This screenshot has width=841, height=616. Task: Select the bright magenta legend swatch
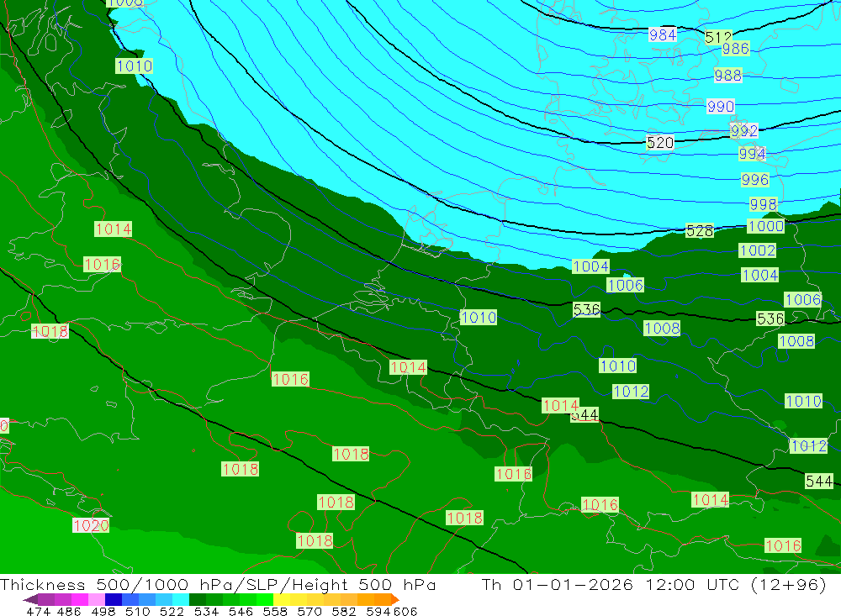(79, 599)
